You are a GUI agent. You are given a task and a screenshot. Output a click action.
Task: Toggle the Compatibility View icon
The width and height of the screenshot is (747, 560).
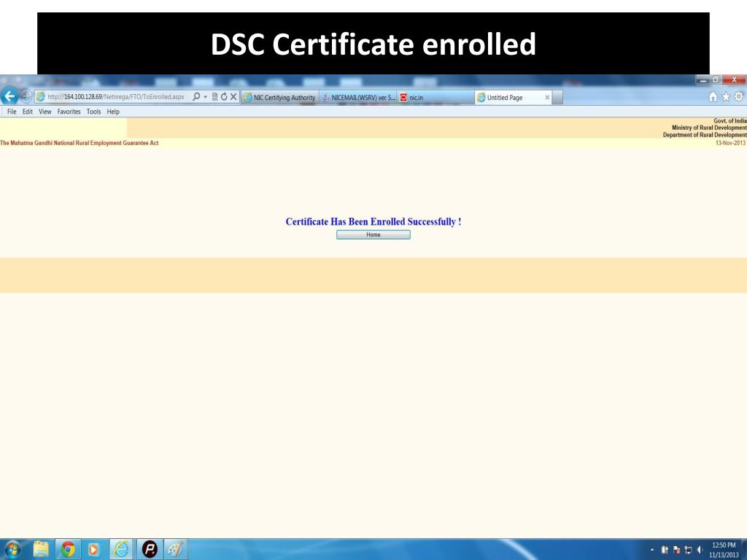pos(215,97)
